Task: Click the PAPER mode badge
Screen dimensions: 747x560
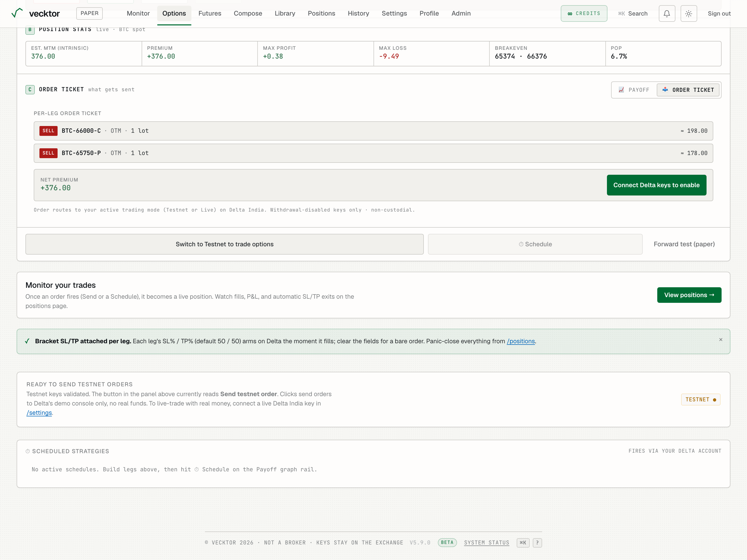Action: 89,13
